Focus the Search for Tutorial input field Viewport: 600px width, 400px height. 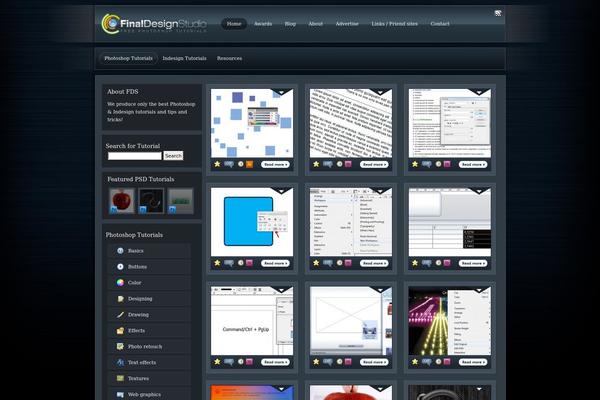click(x=135, y=156)
